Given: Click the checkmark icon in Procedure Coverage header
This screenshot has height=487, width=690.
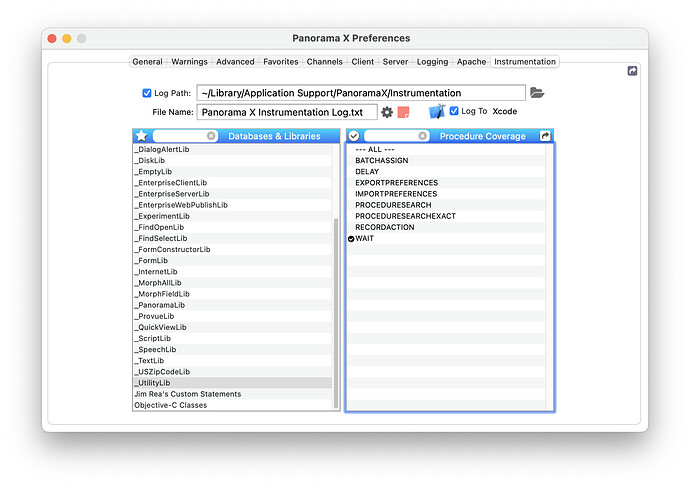Looking at the screenshot, I should tap(354, 136).
